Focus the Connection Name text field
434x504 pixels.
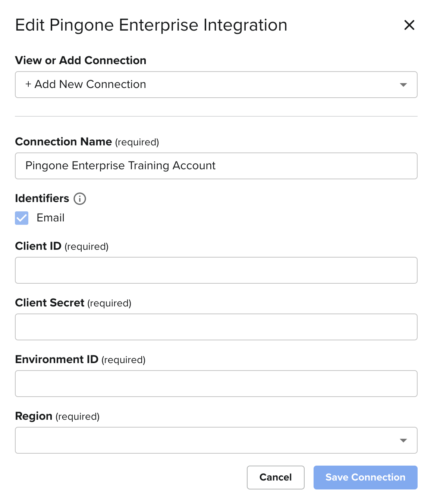216,166
